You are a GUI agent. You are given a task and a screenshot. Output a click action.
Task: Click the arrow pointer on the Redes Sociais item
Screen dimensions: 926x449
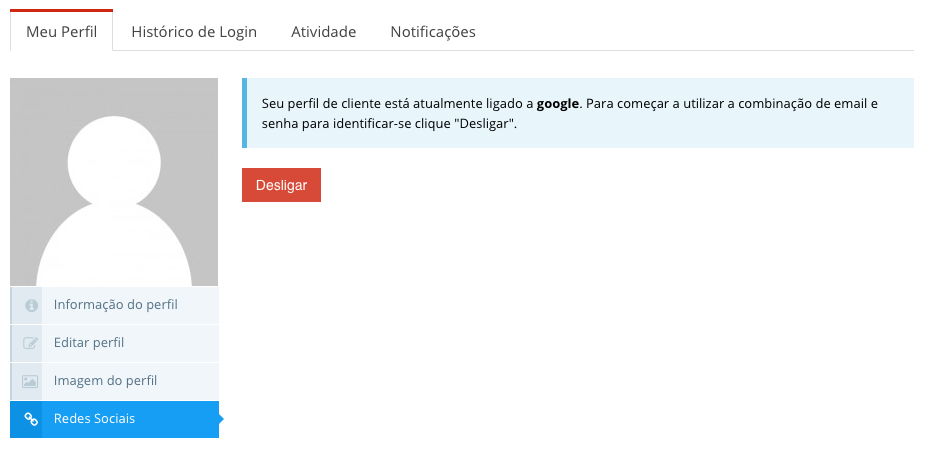(221, 419)
